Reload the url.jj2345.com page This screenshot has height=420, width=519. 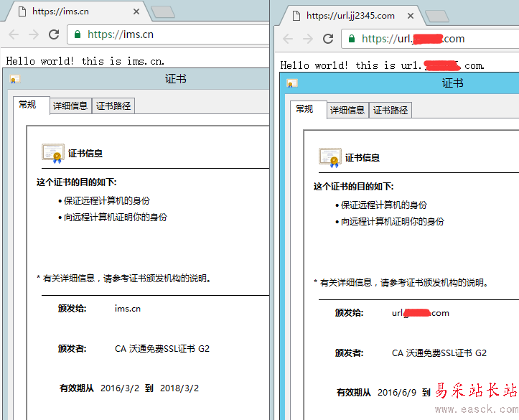pyautogui.click(x=328, y=39)
